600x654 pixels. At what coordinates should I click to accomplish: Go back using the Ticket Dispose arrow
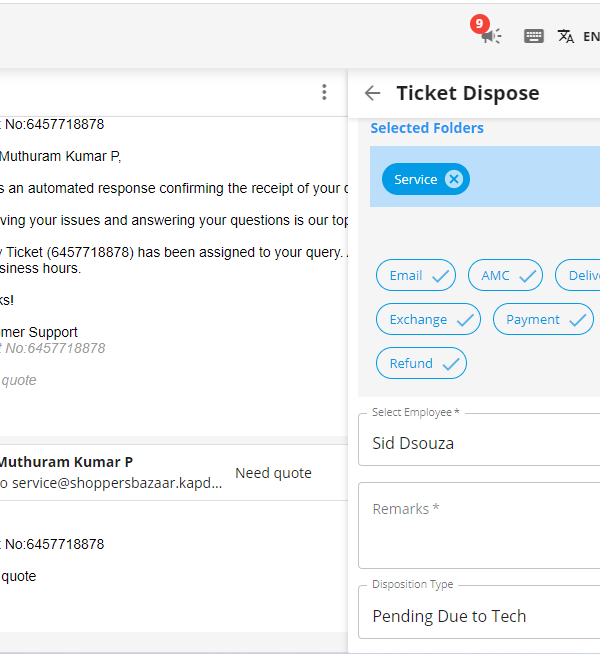click(372, 93)
